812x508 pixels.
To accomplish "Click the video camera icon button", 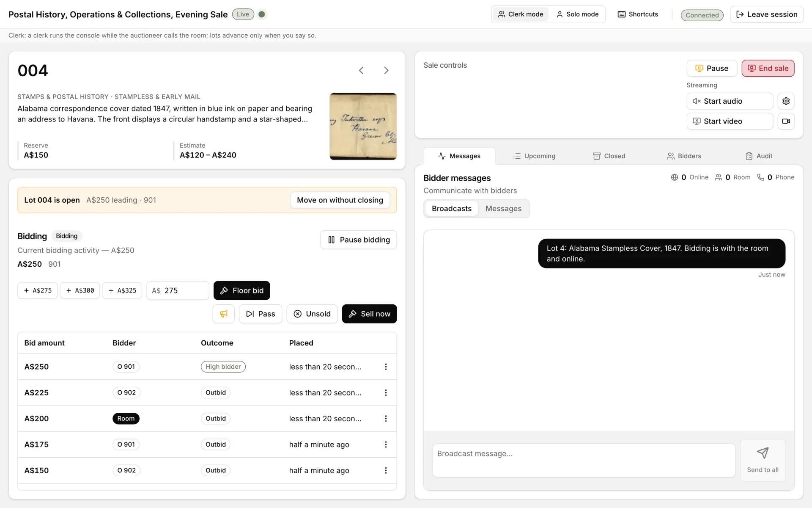I will click(x=786, y=121).
